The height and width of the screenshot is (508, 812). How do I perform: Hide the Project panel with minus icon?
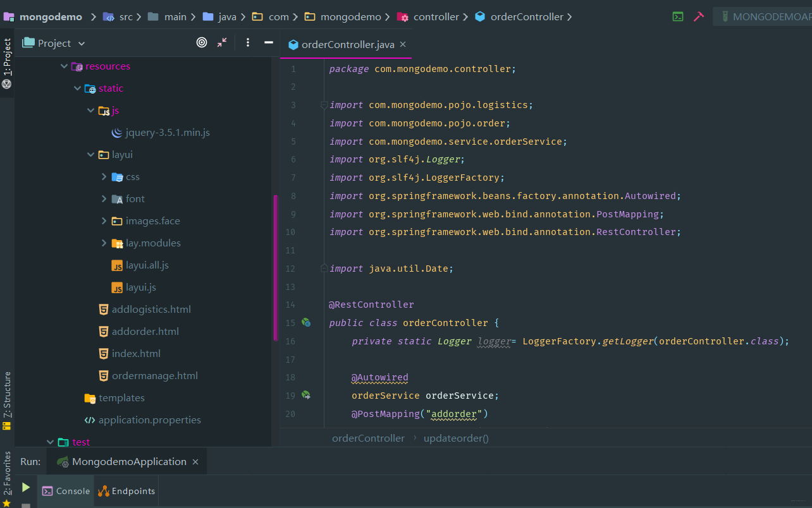[269, 43]
